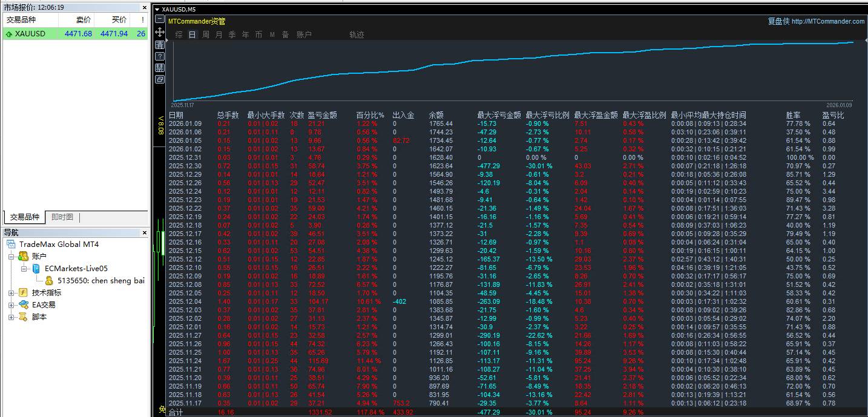Click the 总手数 column header
The width and height of the screenshot is (868, 417).
click(228, 115)
